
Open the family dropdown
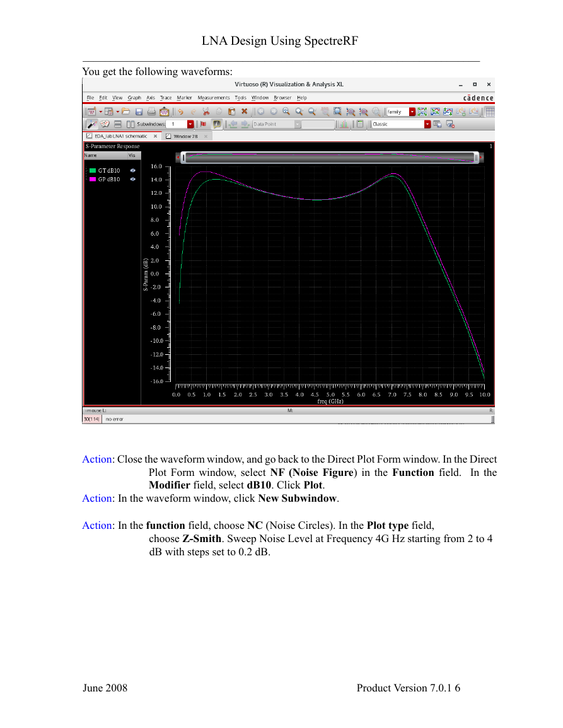coord(412,112)
